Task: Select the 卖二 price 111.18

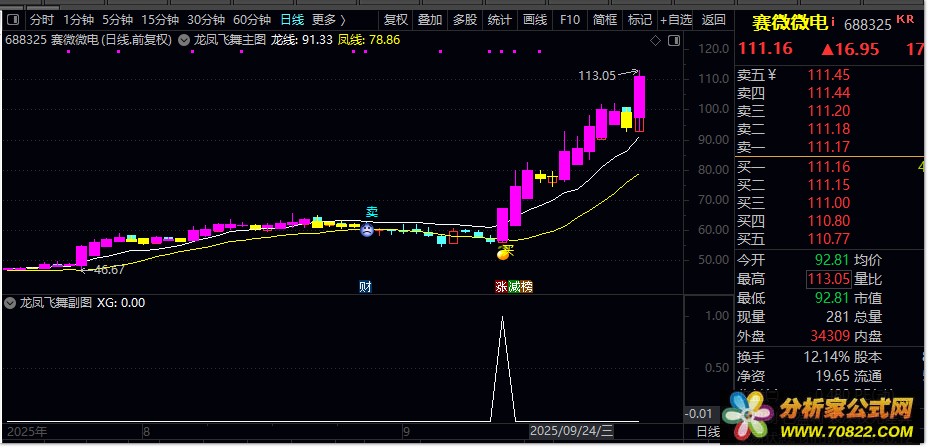Action: [829, 129]
